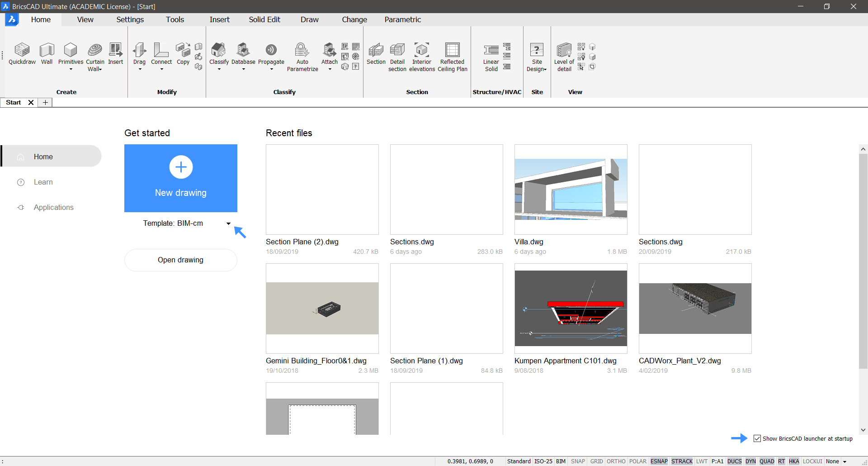Click the Level of detail tool
The height and width of the screenshot is (466, 868).
point(564,57)
